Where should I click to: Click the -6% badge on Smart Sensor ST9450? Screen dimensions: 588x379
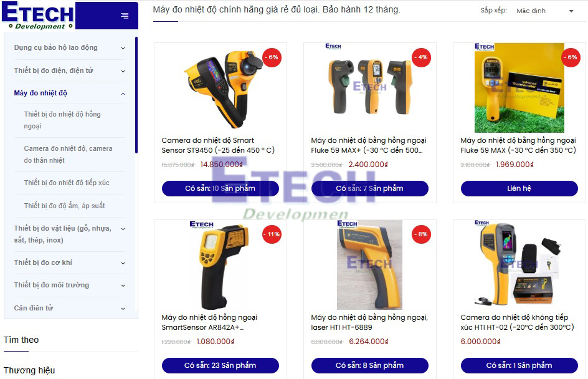coord(272,57)
